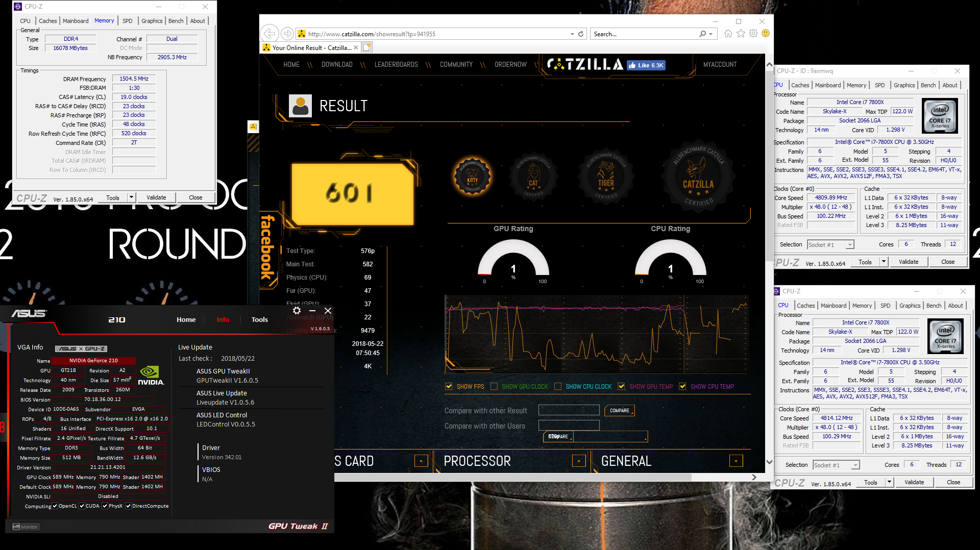Viewport: 980px width, 550px height.
Task: Expand the address bar URL dropdown
Action: 572,34
